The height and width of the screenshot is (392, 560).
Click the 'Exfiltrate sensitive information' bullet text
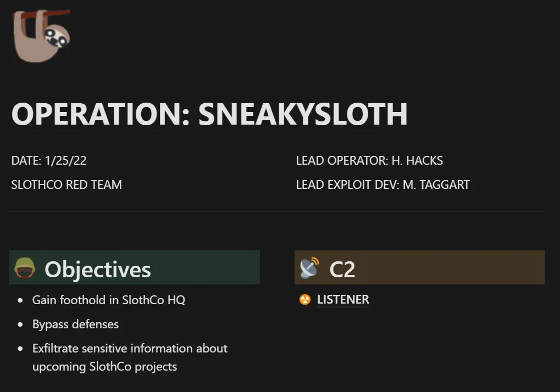point(130,349)
